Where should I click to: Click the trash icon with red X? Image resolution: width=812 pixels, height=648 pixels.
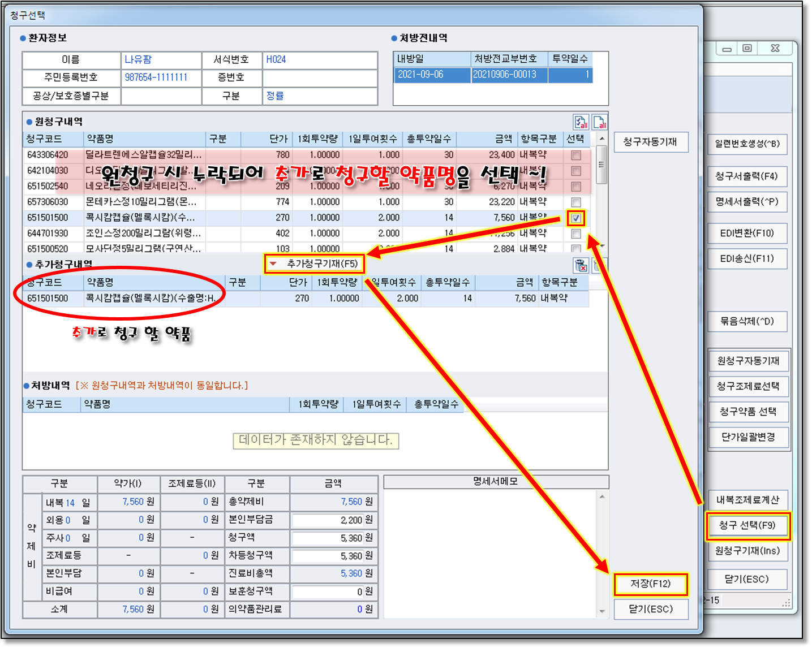(x=581, y=265)
